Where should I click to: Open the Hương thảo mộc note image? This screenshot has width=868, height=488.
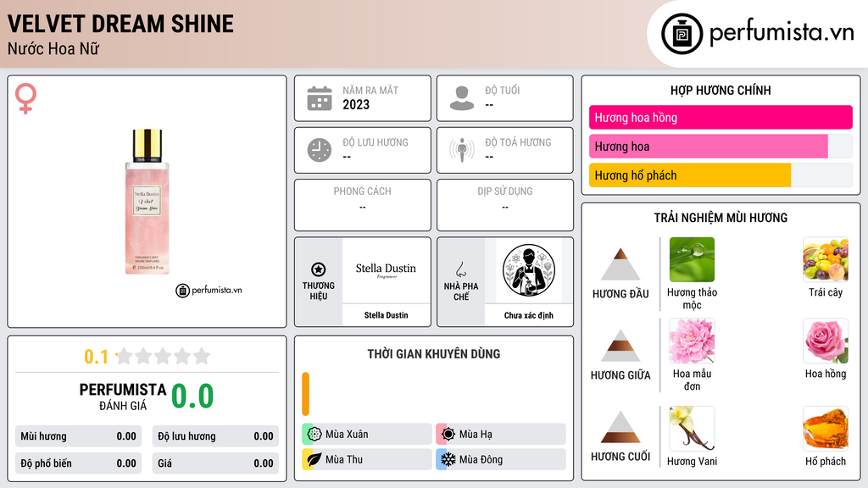tap(692, 259)
